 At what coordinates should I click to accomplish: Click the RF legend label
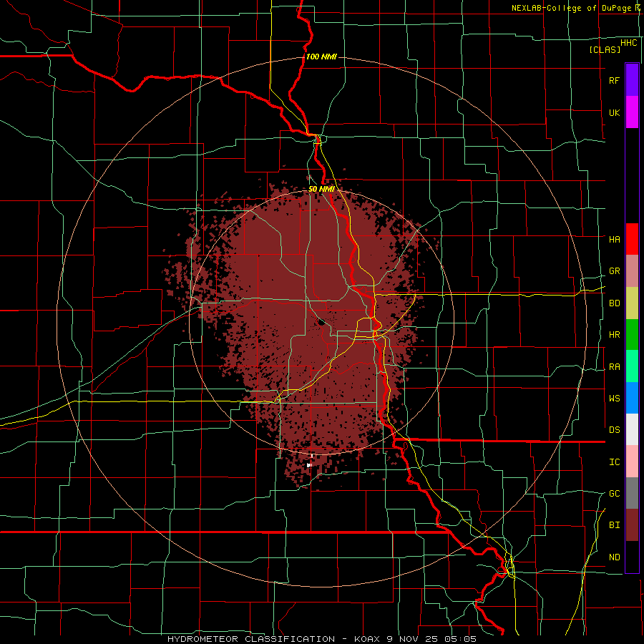pos(614,80)
